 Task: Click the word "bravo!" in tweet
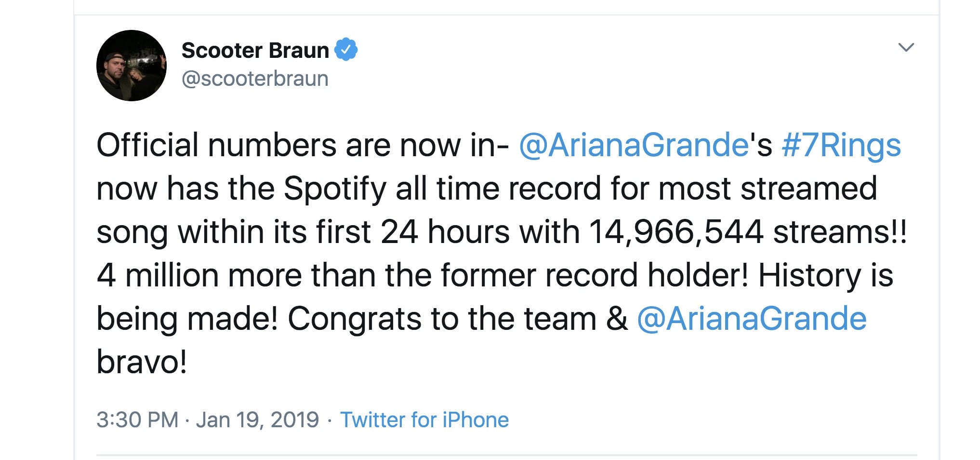142,362
